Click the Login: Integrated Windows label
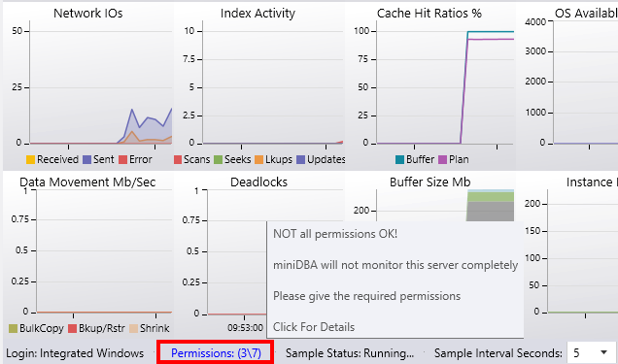Screen dimensions: 618x364 (x=75, y=353)
